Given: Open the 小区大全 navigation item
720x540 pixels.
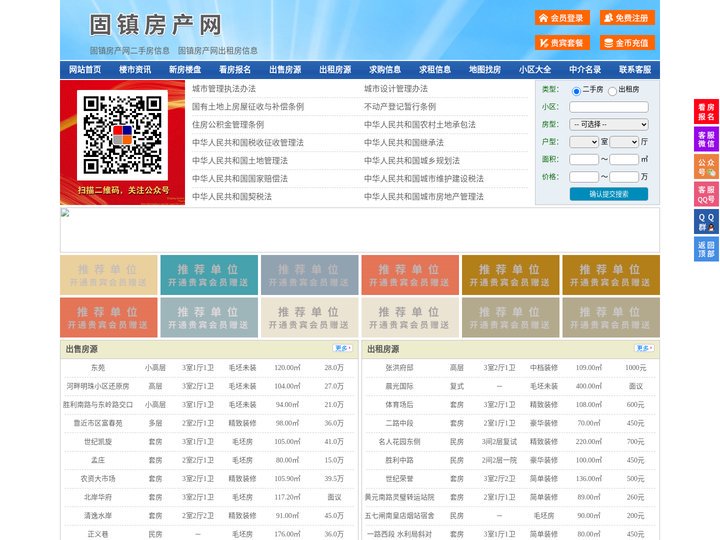Looking at the screenshot, I should click(x=535, y=70).
